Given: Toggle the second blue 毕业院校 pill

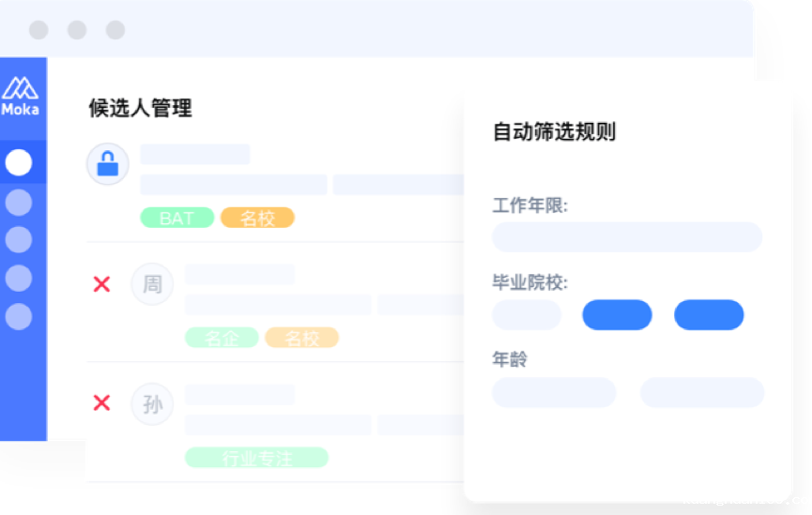Looking at the screenshot, I should click(709, 314).
